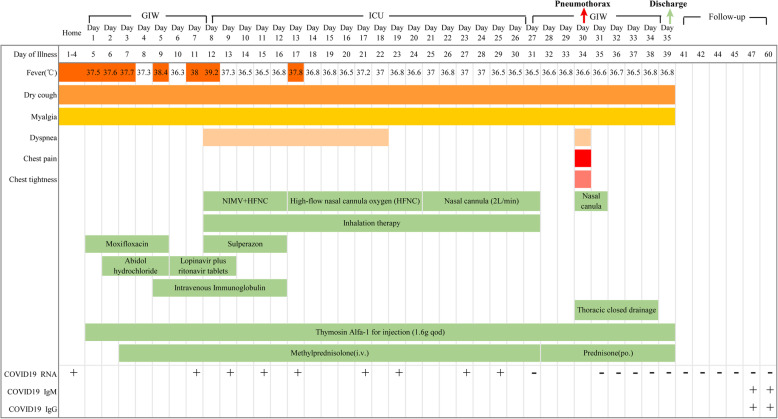778x419 pixels.
Task: Click the Dry cough row label
Action: [40, 95]
